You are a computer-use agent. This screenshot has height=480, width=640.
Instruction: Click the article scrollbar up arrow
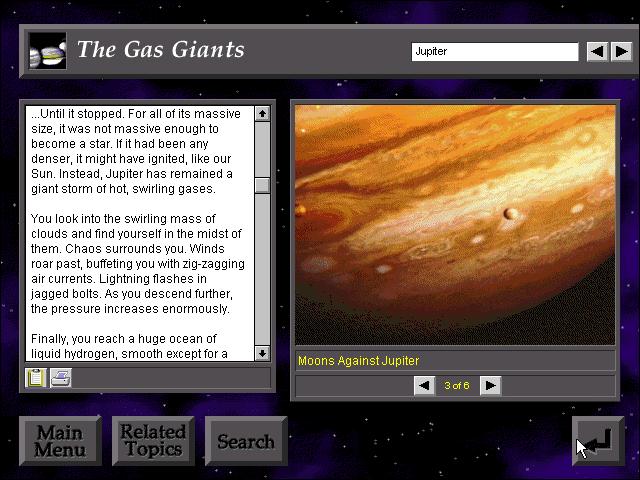click(262, 113)
